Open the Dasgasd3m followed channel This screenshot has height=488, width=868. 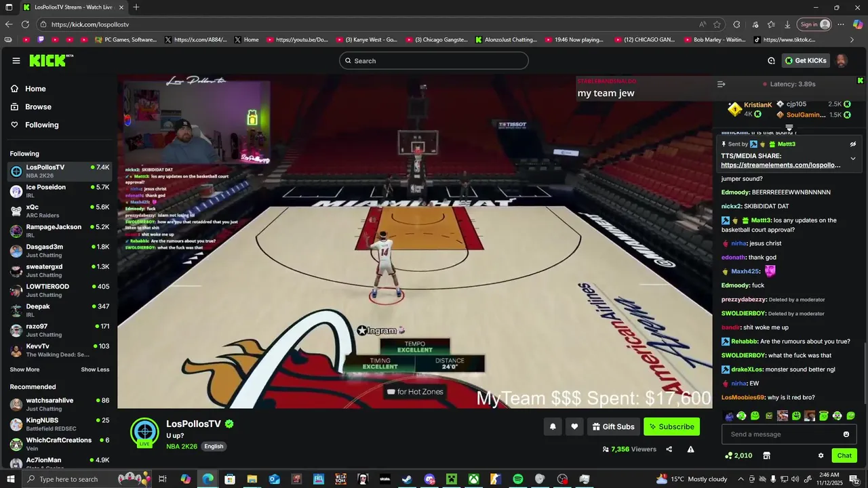pyautogui.click(x=60, y=251)
